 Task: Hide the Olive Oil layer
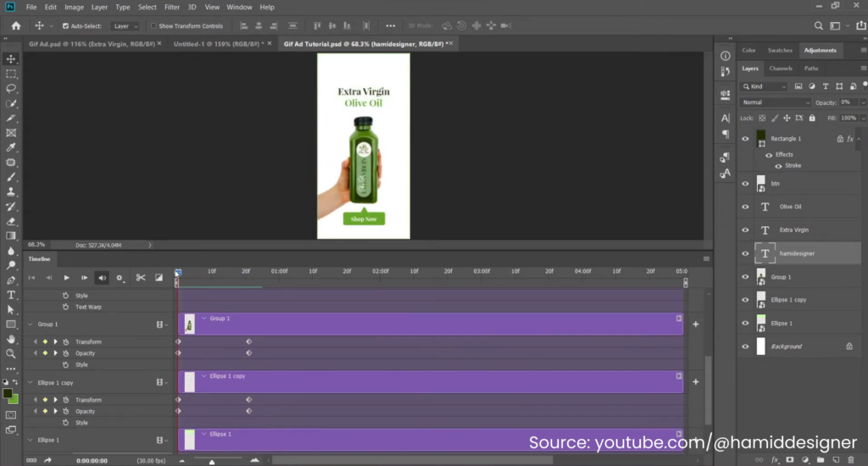click(x=745, y=207)
